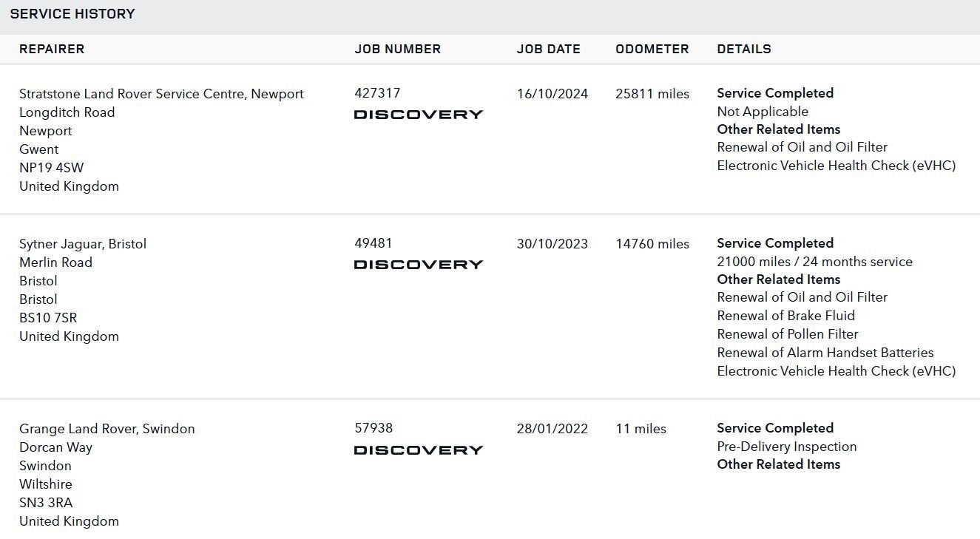The image size is (980, 539).
Task: Click the ODOMETER column header
Action: click(x=652, y=49)
